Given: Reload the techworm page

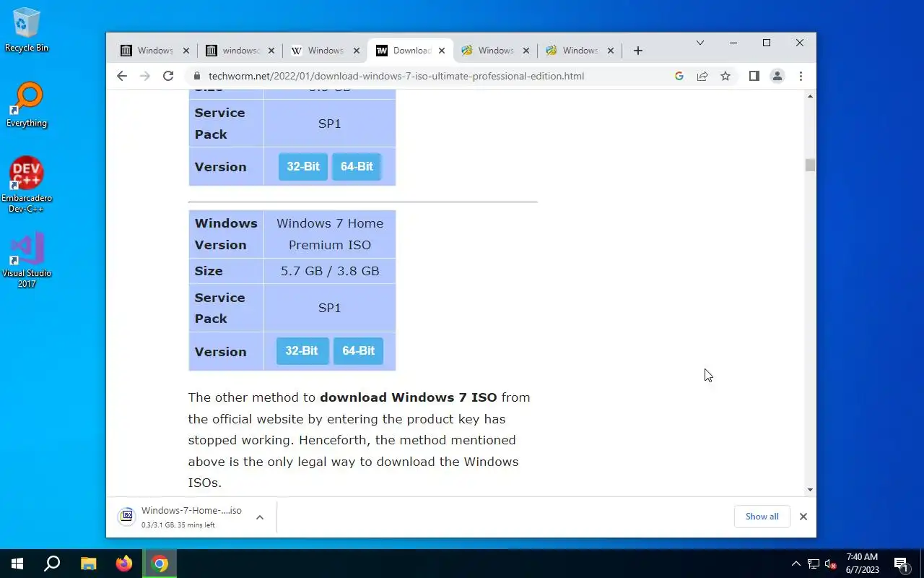Looking at the screenshot, I should pyautogui.click(x=168, y=76).
